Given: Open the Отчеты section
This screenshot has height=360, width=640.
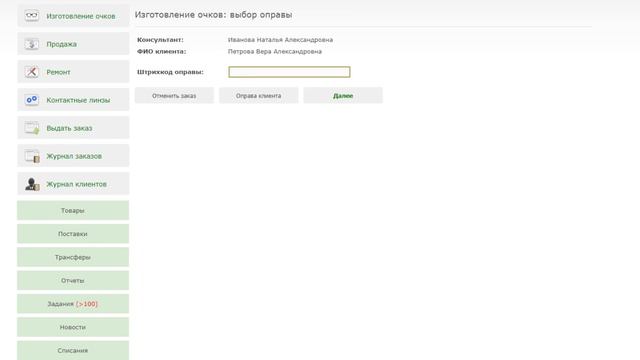Looking at the screenshot, I should [x=73, y=280].
